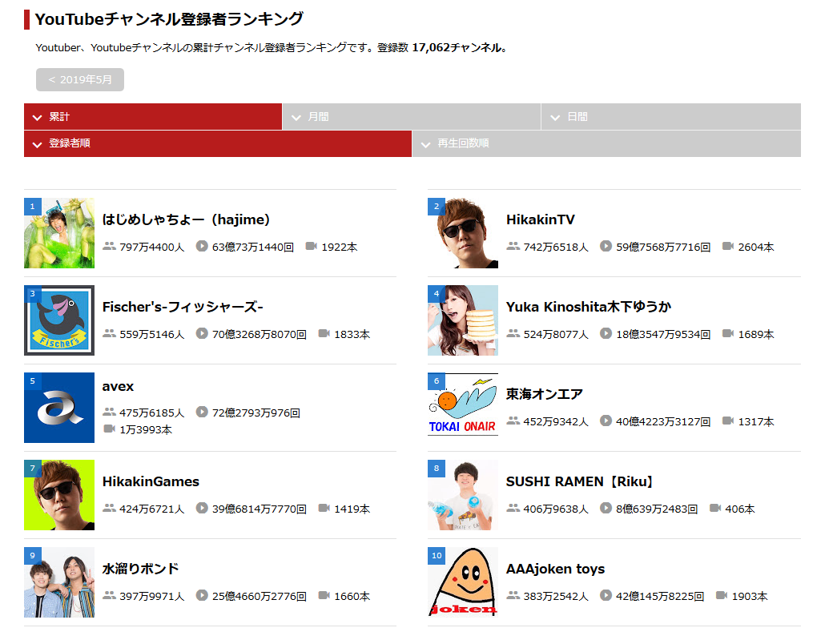Open the avex channel link

pyautogui.click(x=118, y=386)
